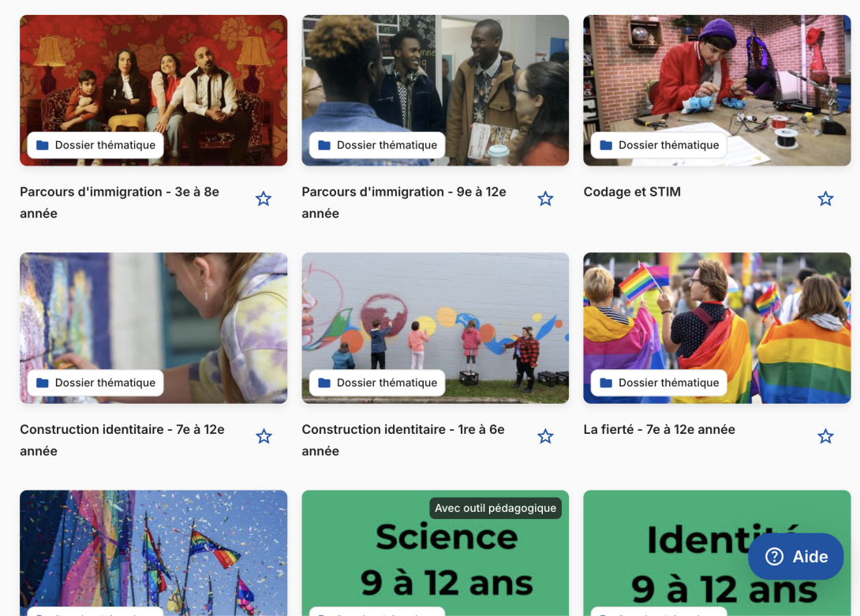Favorite Parcours d'immigration 3e à 8e année star
The image size is (860, 616).
(264, 199)
